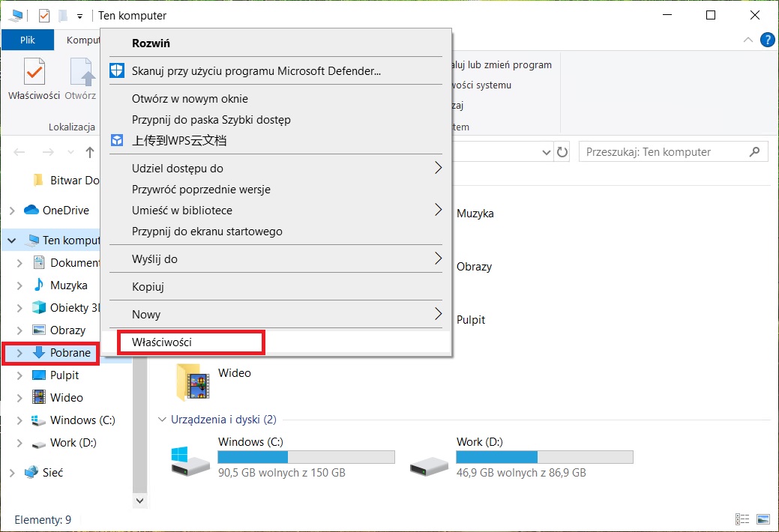Open the Plik ribbon tab
Image resolution: width=779 pixels, height=532 pixels.
coord(28,40)
